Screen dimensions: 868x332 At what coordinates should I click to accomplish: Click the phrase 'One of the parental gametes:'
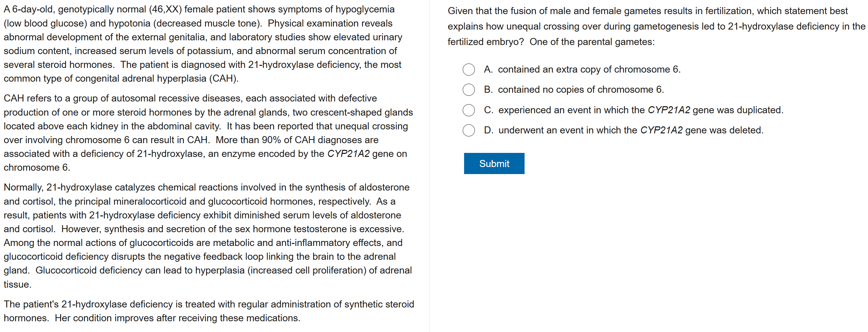point(592,42)
